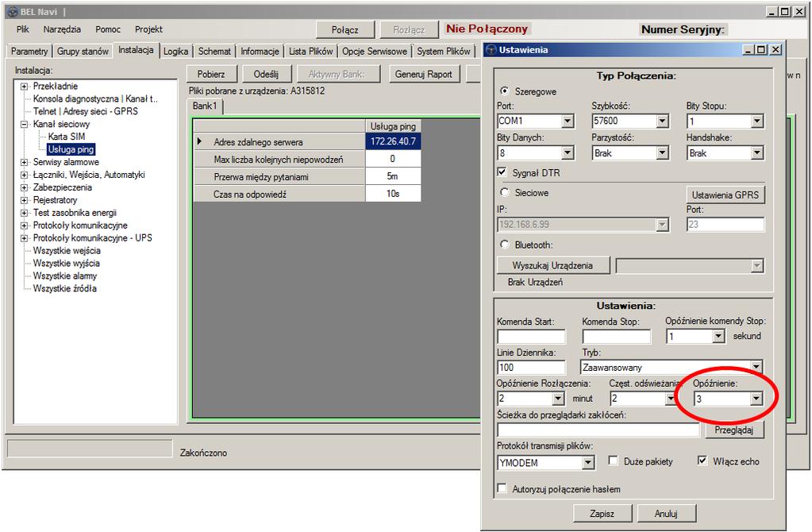This screenshot has height=532, width=812.
Task: Click the Ustawienia GPRS button
Action: 725,195
